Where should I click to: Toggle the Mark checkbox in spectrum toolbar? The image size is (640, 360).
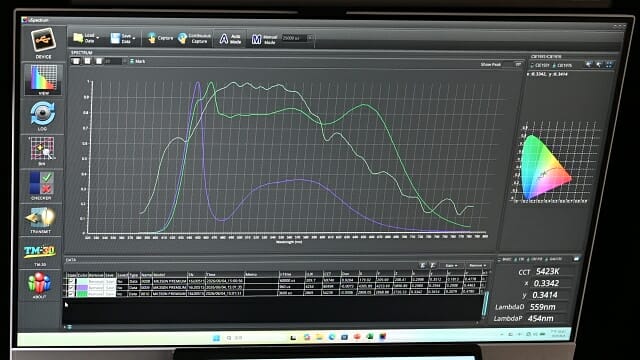pos(132,61)
